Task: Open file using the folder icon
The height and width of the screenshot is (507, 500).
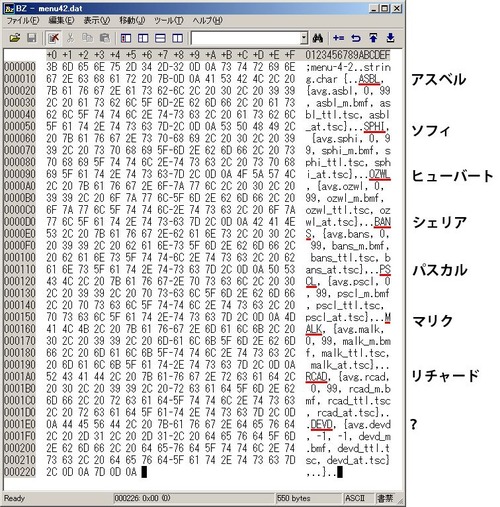Action: (x=15, y=38)
